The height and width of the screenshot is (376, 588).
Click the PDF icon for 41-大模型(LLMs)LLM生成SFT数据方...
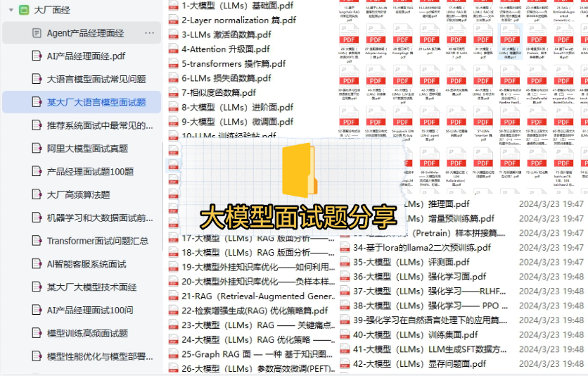click(345, 349)
